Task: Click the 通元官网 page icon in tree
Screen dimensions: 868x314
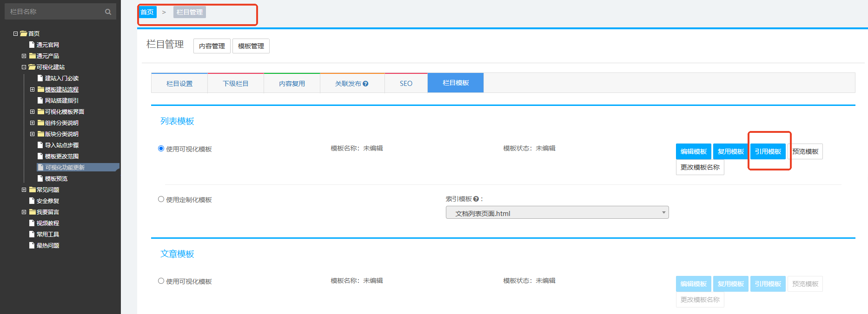Action: pos(32,45)
